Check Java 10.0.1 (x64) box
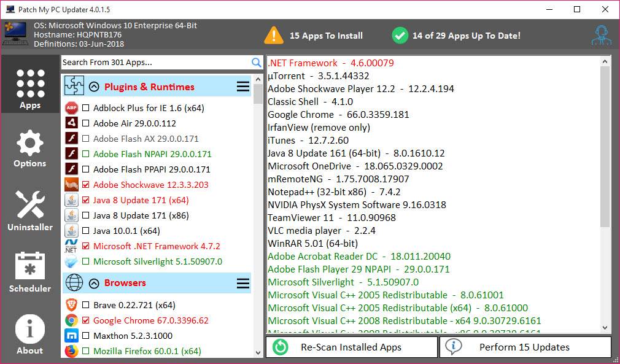This screenshot has width=620, height=364. (86, 231)
